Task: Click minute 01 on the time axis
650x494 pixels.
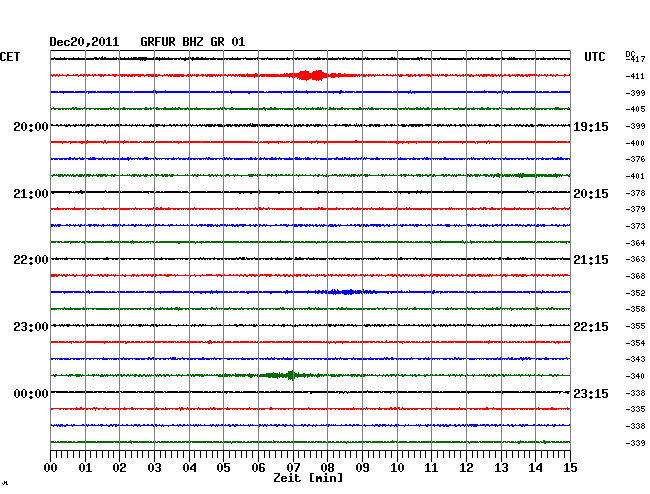Action: coord(85,468)
